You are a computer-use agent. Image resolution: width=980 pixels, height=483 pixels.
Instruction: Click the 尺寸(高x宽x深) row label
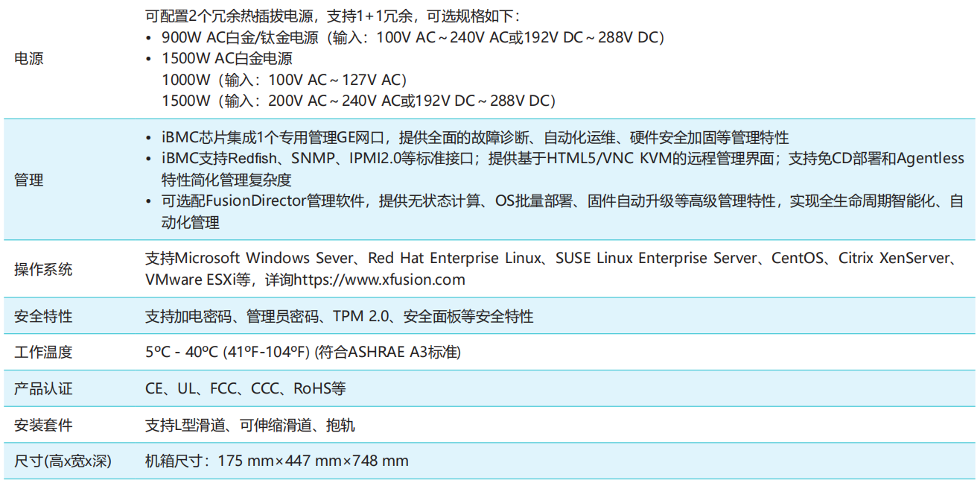[x=63, y=461]
